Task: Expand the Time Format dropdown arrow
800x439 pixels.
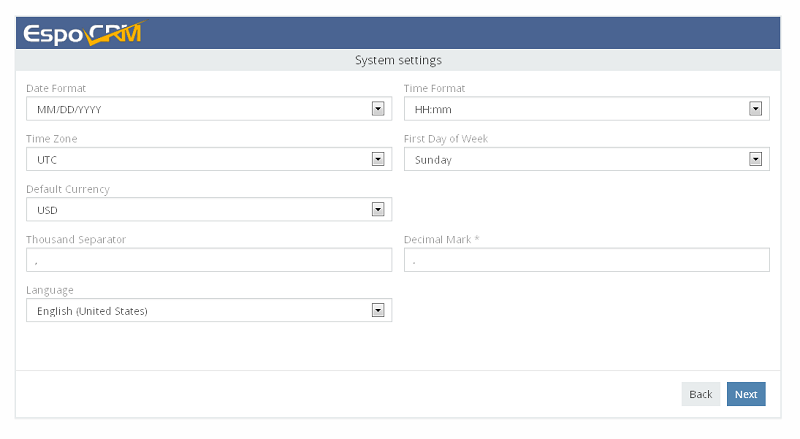Action: (x=755, y=109)
